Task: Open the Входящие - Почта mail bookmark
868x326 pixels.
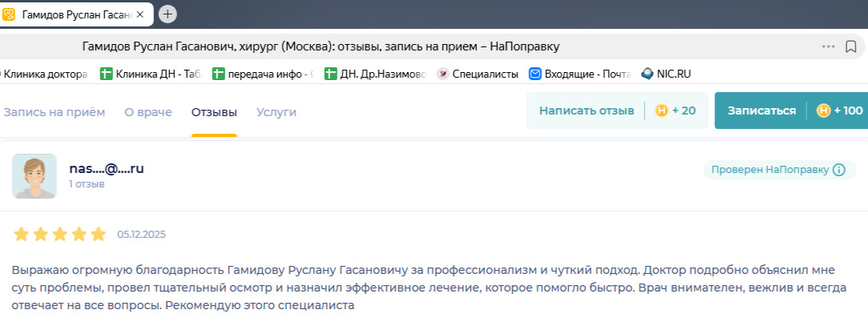Action: coord(579,74)
